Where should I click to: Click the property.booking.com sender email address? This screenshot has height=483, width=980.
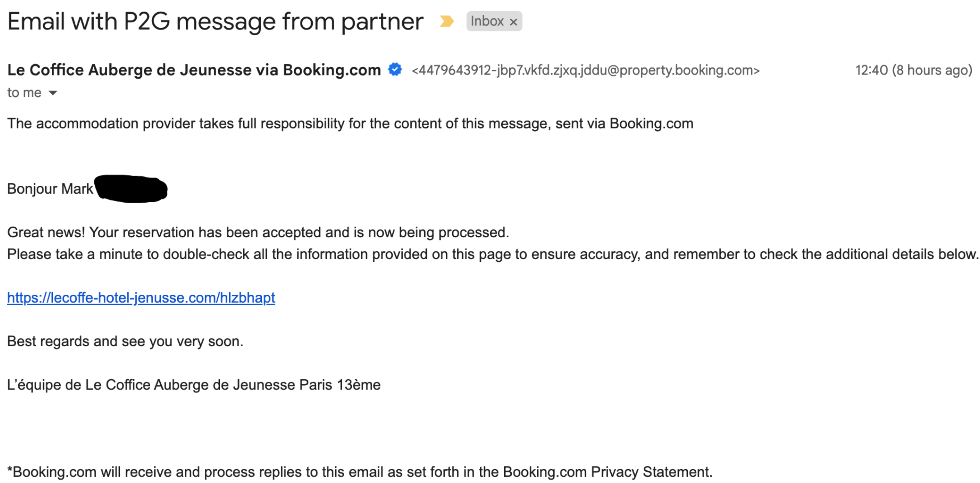coord(586,70)
